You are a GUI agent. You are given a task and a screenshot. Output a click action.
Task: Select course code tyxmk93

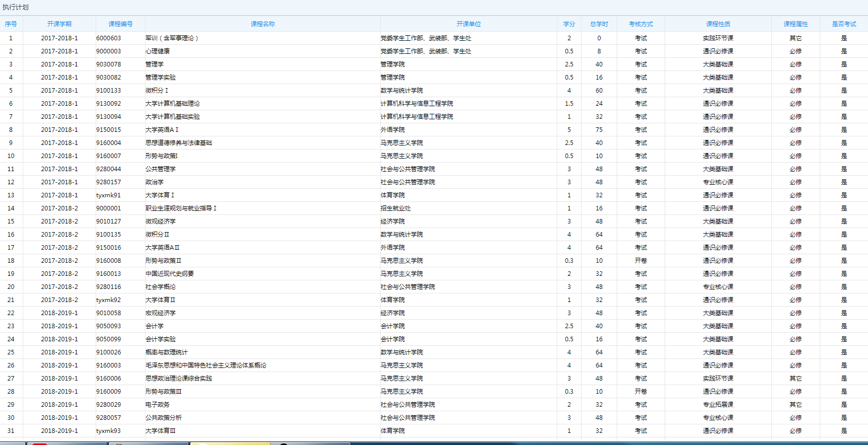[109, 431]
